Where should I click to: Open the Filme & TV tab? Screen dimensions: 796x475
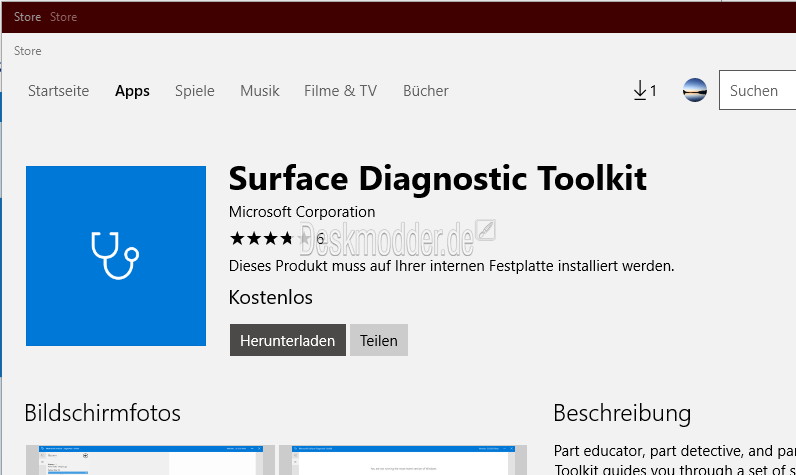341,91
